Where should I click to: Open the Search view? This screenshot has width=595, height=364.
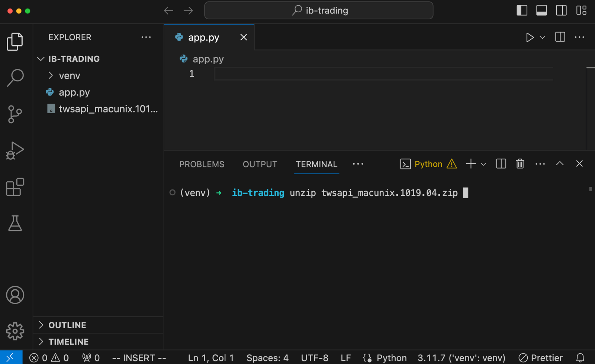click(15, 77)
